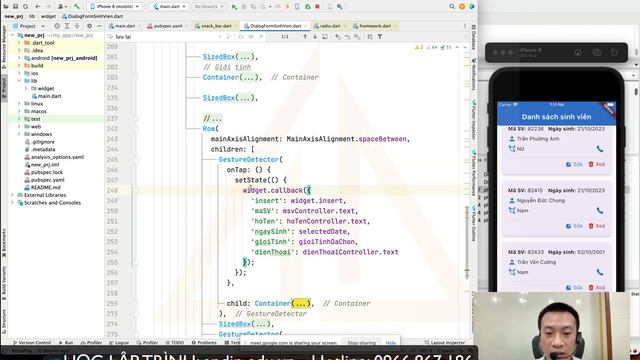640x360 pixels.
Task: Open the Layout Inspector tool window
Action: pyautogui.click(x=445, y=342)
